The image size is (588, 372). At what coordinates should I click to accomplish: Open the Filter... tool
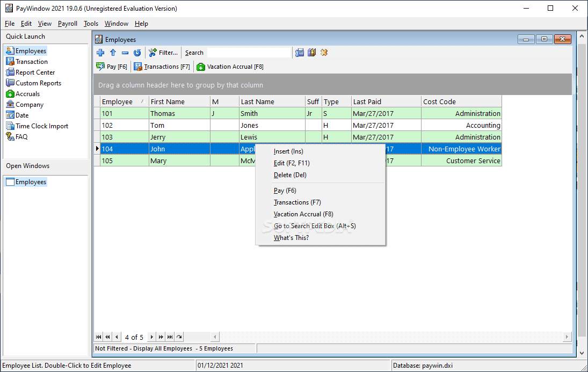163,53
